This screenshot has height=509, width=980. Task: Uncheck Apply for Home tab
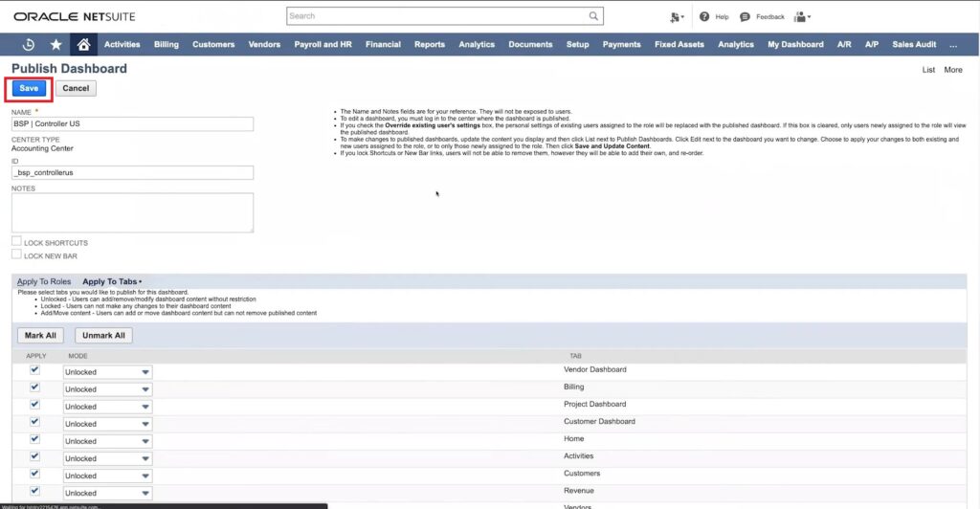tap(34, 439)
